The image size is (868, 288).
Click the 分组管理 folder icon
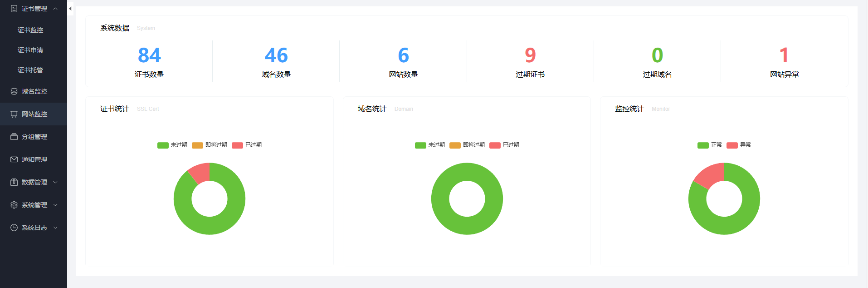[x=14, y=137]
